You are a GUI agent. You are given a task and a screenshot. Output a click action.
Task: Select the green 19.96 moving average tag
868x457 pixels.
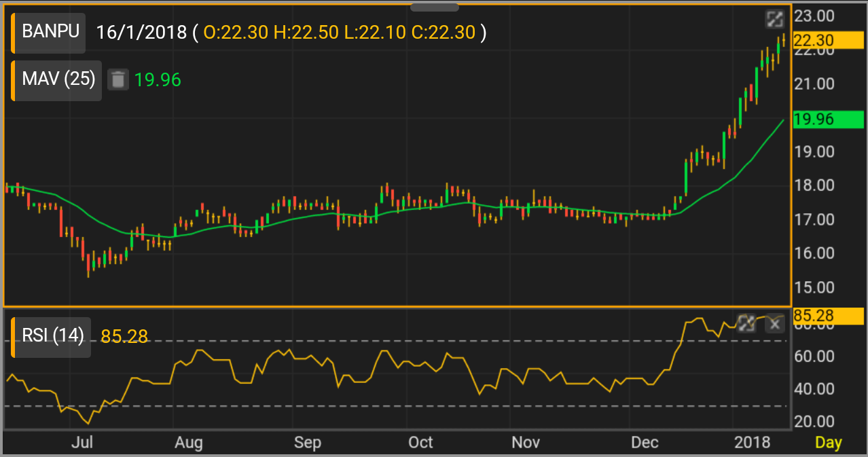pos(829,120)
